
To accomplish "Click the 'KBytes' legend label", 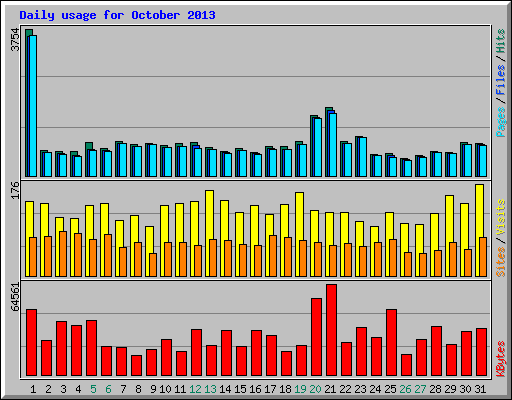I will click(500, 359).
